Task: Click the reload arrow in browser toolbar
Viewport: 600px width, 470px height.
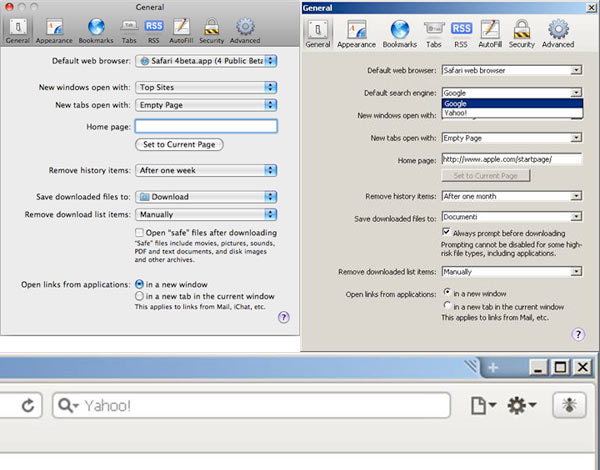Action: coord(28,406)
